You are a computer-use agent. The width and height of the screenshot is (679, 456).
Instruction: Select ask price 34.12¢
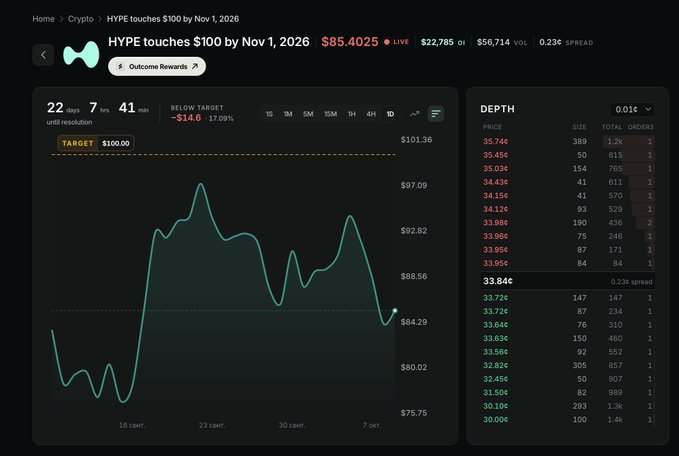496,209
